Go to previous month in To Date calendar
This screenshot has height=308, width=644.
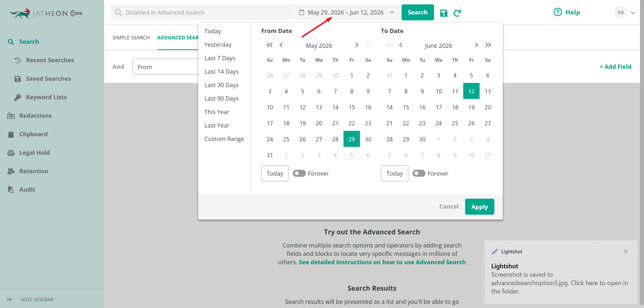(x=400, y=45)
